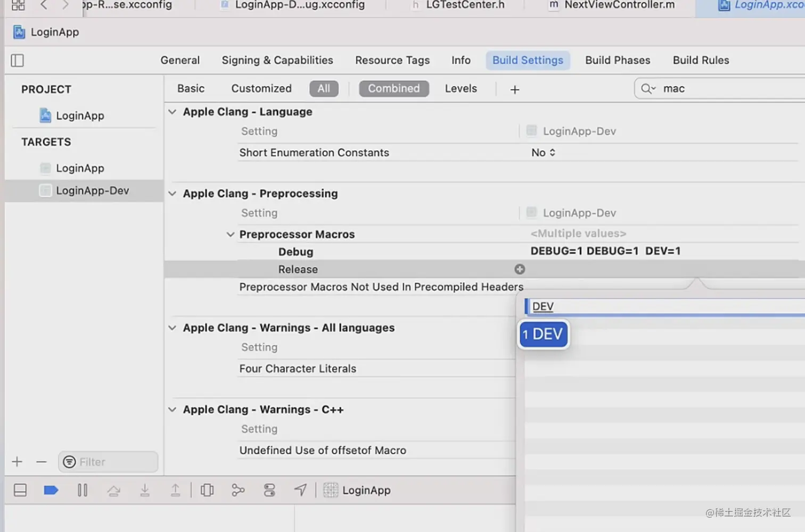805x532 pixels.
Task: Add build setting with plus button
Action: coord(515,89)
